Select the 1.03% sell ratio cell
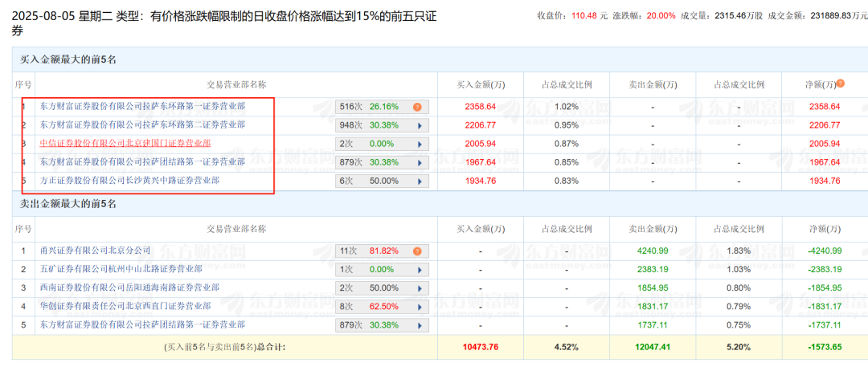Image resolution: width=868 pixels, height=367 pixels. pos(739,270)
